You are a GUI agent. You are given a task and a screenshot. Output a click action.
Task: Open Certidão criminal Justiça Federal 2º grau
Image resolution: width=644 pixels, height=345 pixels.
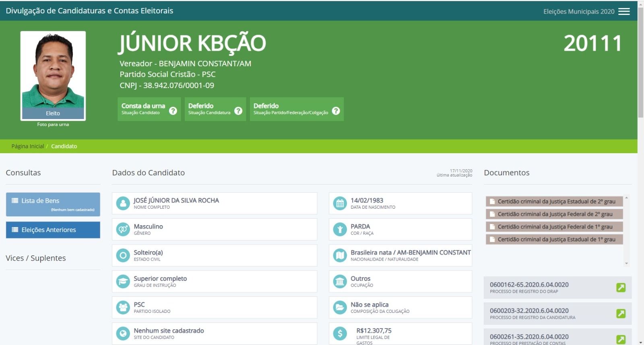(x=554, y=214)
